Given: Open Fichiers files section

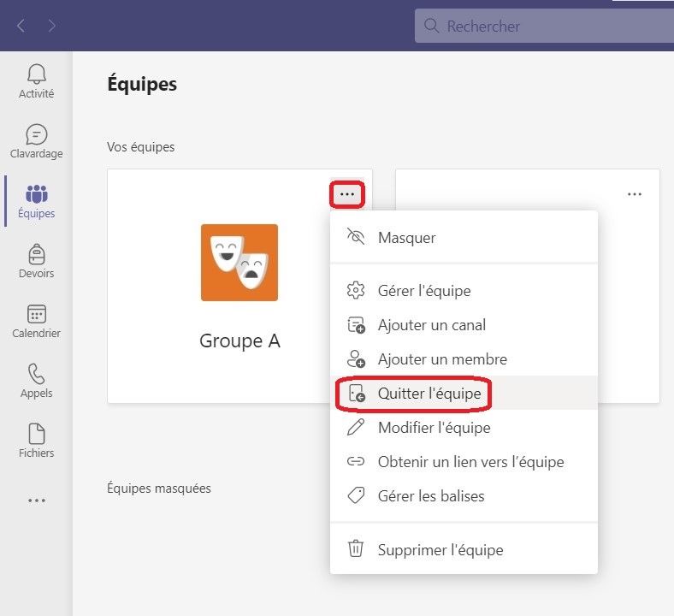Looking at the screenshot, I should click(36, 441).
